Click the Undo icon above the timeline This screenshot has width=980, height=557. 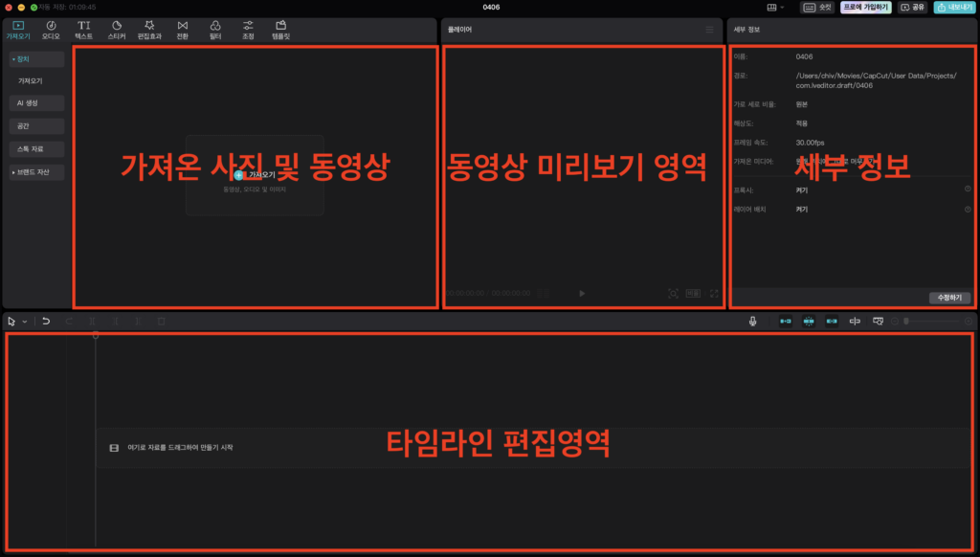[46, 322]
